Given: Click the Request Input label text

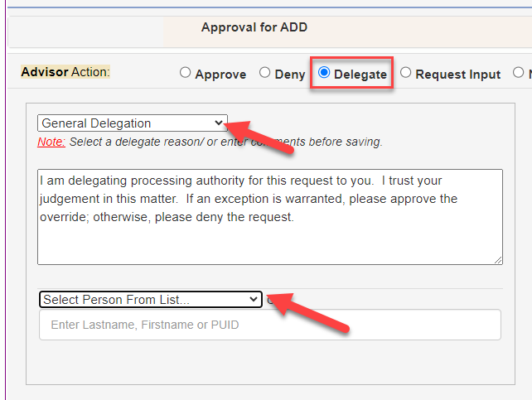Looking at the screenshot, I should 457,75.
